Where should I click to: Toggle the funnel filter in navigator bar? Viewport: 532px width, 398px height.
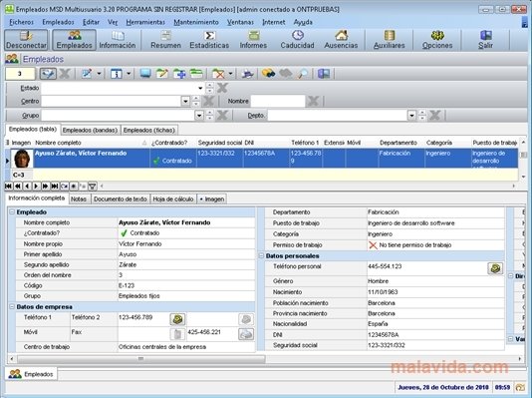[x=93, y=186]
